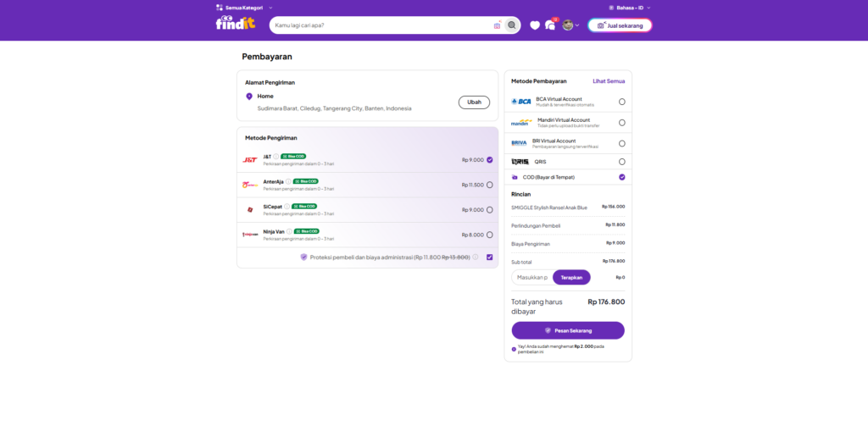Image resolution: width=868 pixels, height=426 pixels.
Task: Click the AnterAja info icon
Action: [288, 181]
